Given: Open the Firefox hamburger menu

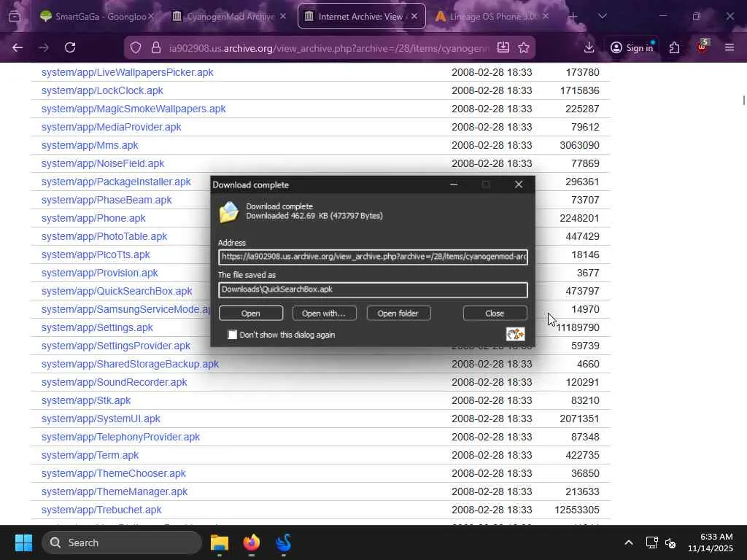Looking at the screenshot, I should [x=729, y=47].
